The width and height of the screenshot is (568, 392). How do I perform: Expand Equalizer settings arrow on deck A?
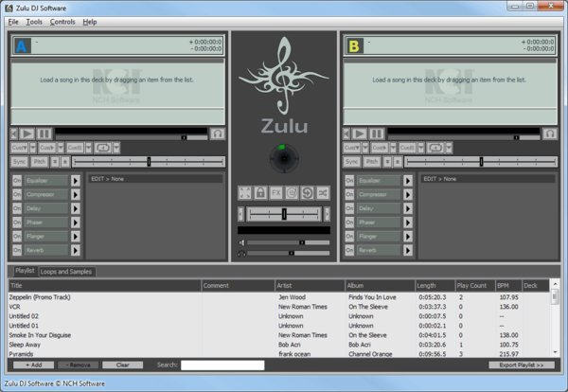76,181
